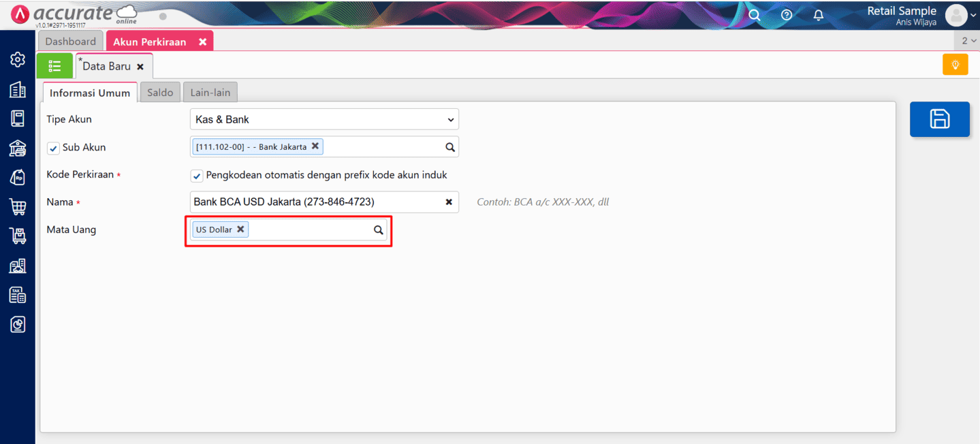Expand the Tipe Akun dropdown

324,119
